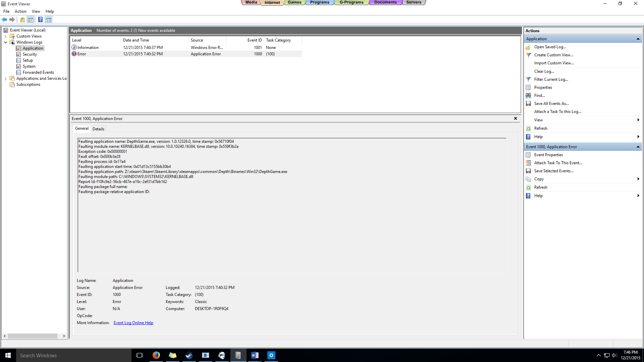Launch Steam from the taskbar
644x362 pixels.
pos(189,355)
